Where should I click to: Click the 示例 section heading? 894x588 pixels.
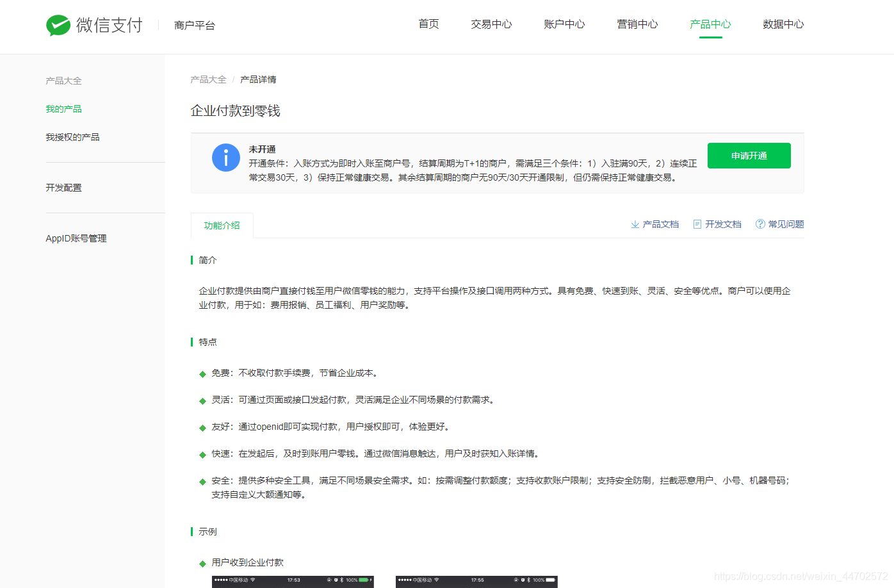(207, 532)
